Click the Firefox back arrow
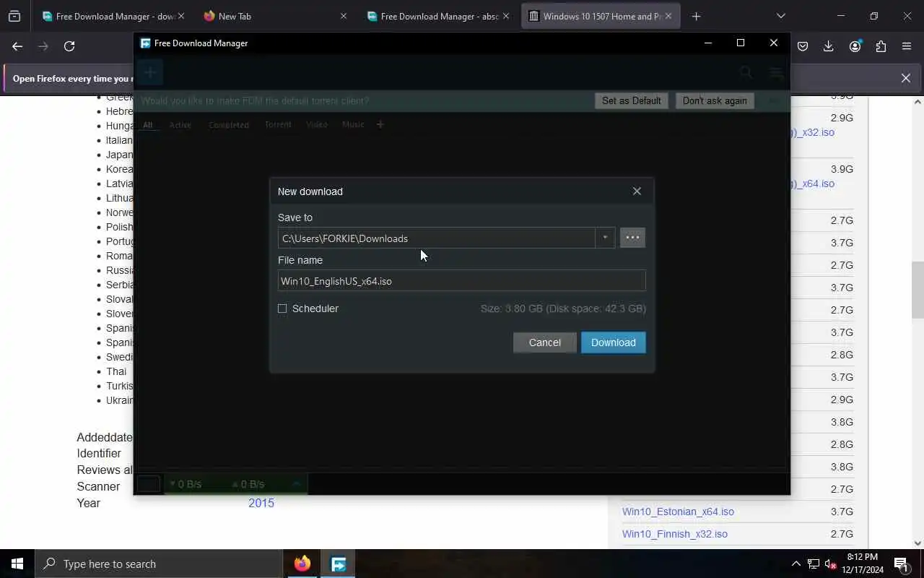 (x=17, y=46)
